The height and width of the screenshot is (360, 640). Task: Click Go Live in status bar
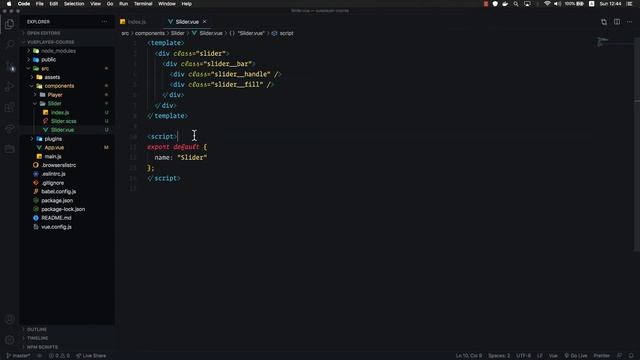click(x=576, y=356)
